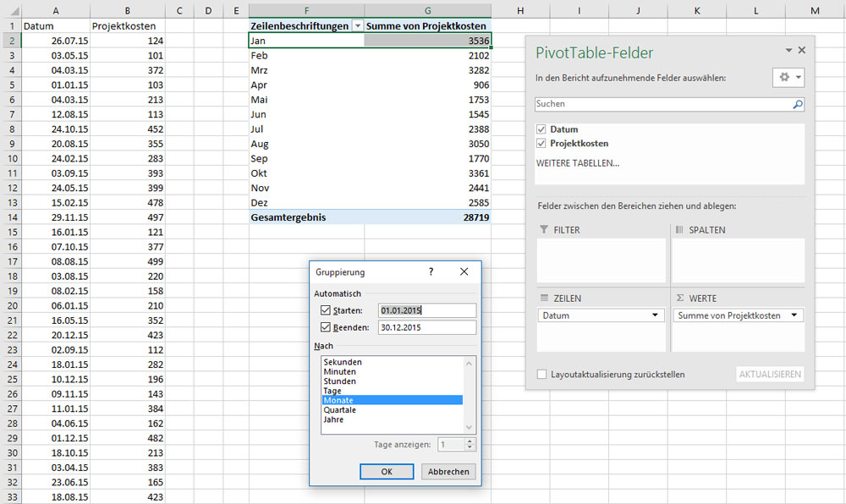The height and width of the screenshot is (504, 846).
Task: Open the task pane options arrow beside X
Action: pos(788,51)
